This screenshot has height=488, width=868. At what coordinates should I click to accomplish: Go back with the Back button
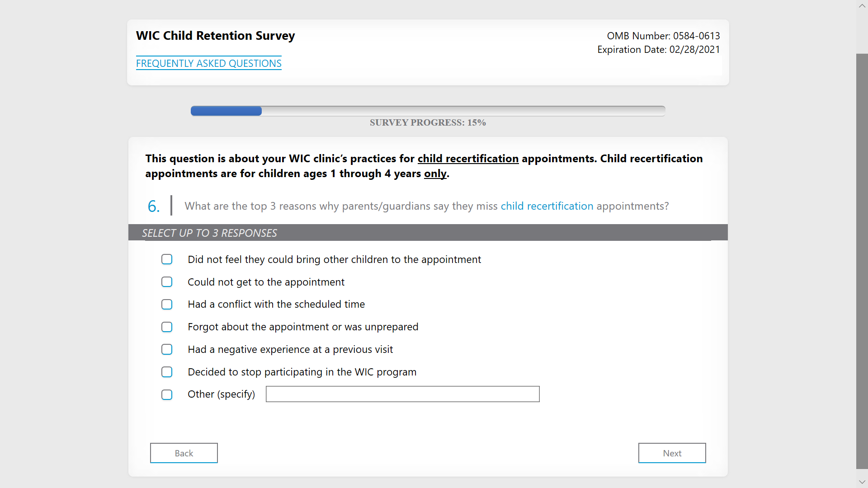(x=184, y=453)
